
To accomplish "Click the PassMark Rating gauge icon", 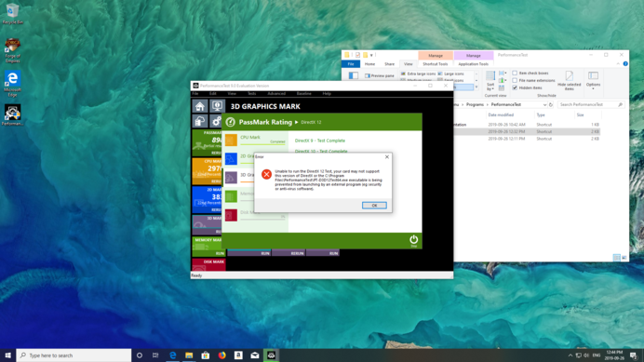I will (x=231, y=122).
